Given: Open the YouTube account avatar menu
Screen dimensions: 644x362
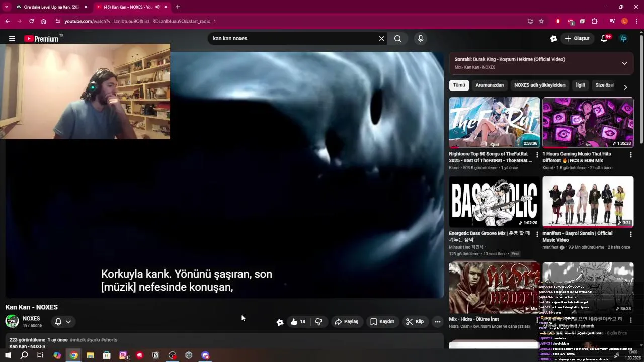Looking at the screenshot, I should pos(624,38).
